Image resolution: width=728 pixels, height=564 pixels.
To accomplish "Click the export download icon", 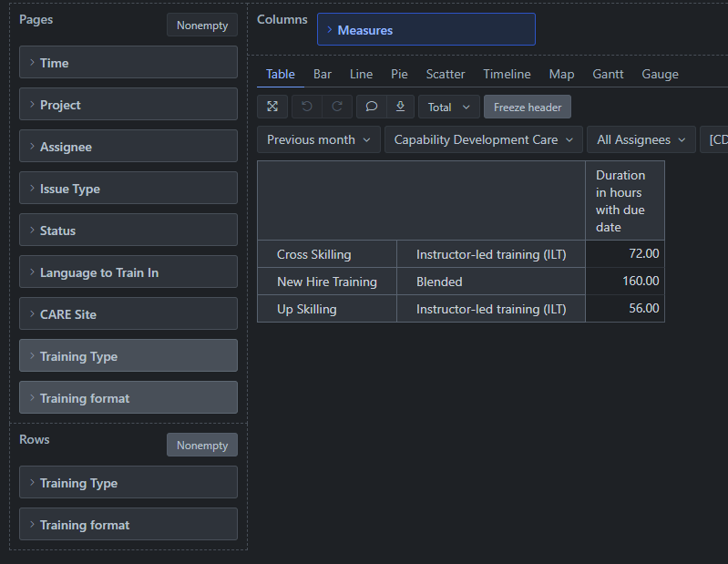I will [x=400, y=107].
